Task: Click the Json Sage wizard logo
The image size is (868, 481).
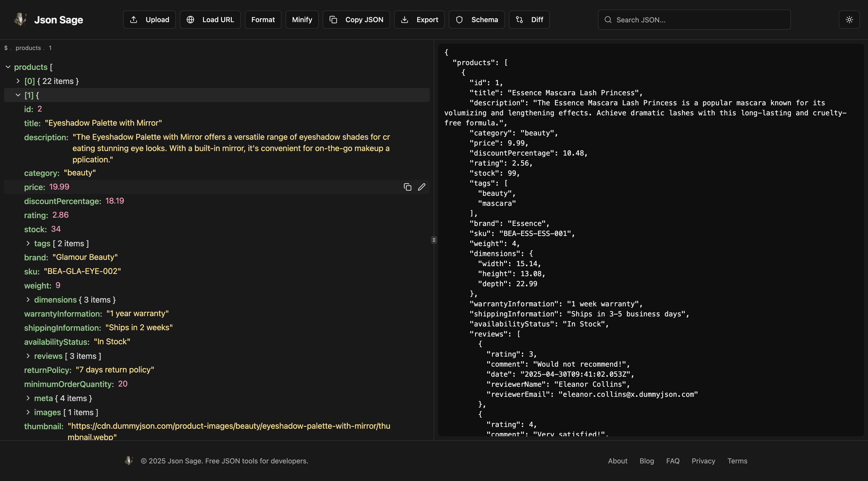Action: (20, 19)
